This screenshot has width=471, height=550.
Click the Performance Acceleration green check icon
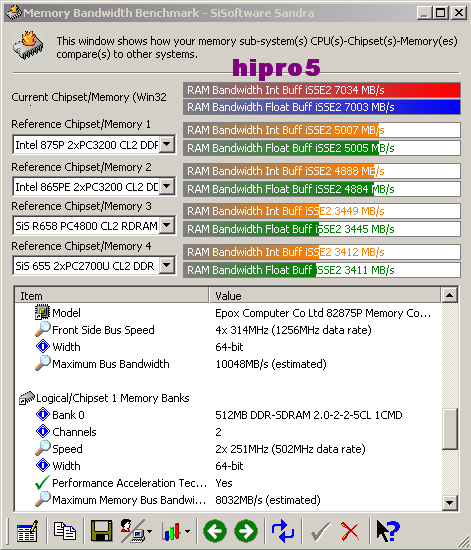(x=42, y=483)
